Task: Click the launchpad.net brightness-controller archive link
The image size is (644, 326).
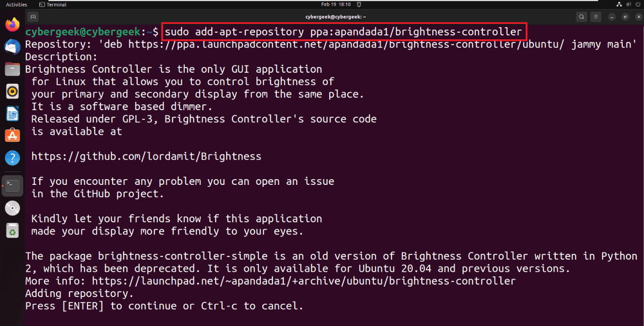Action: coord(304,281)
